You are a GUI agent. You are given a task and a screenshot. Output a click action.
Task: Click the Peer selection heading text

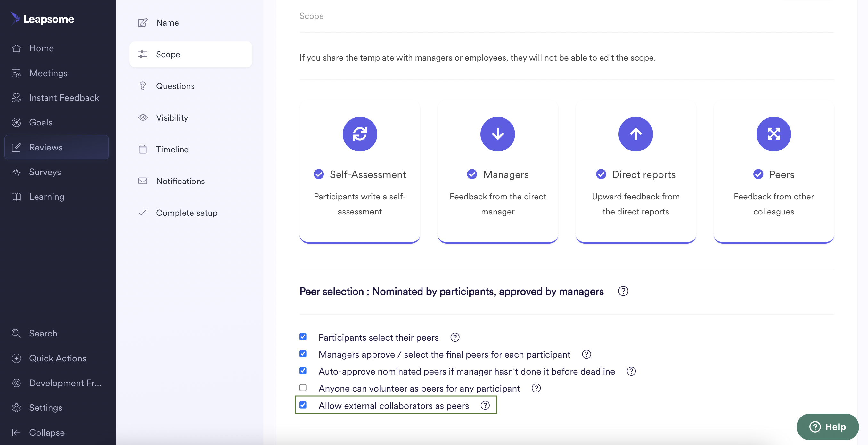click(451, 291)
